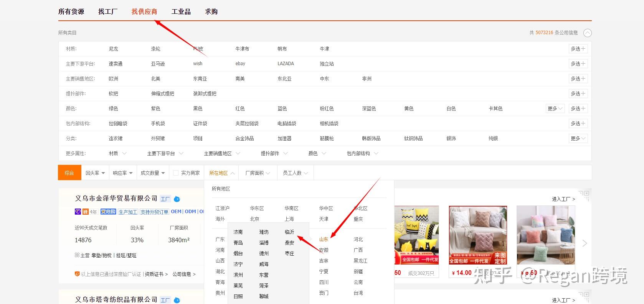Image resolution: width=644 pixels, height=304 pixels.
Task: Enable 多选 for the 提拎部件 row
Action: click(x=578, y=94)
